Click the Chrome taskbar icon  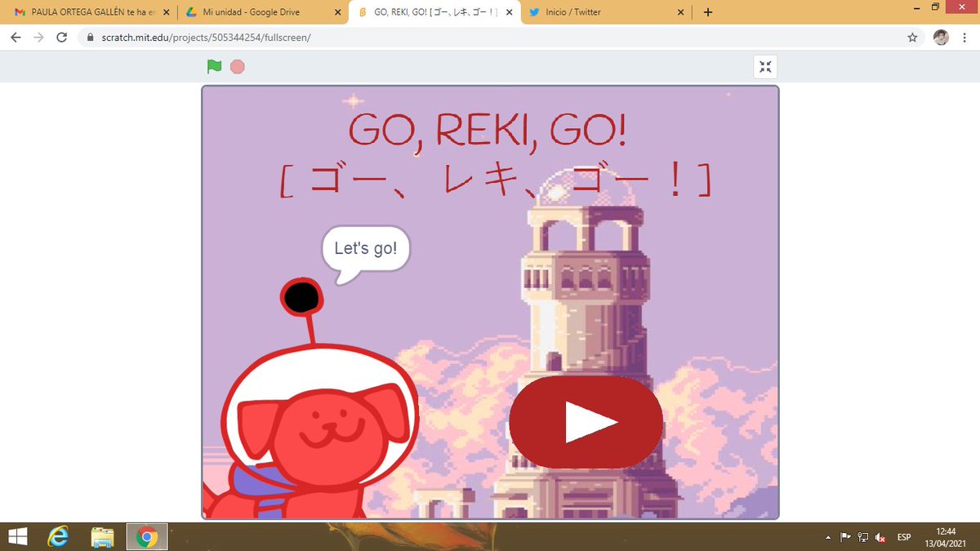pyautogui.click(x=147, y=537)
